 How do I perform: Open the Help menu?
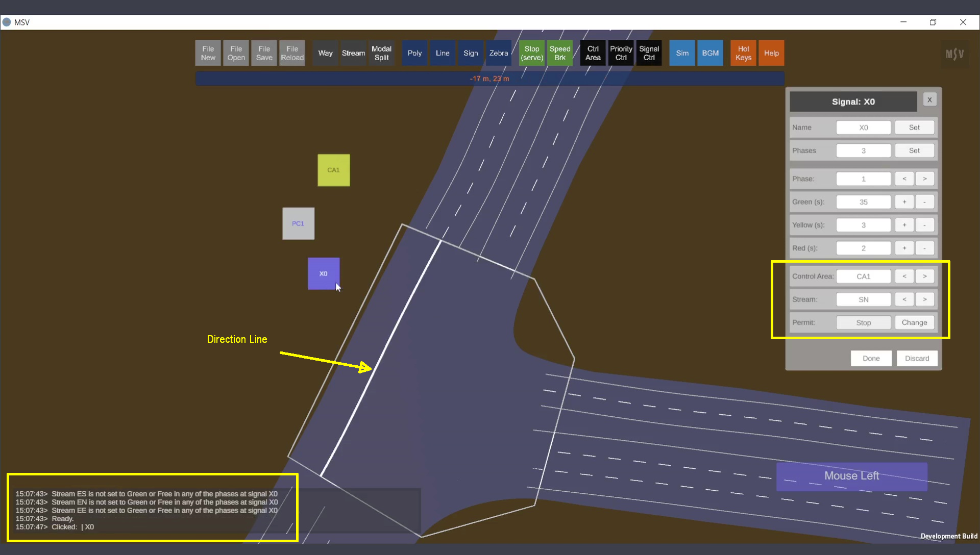click(771, 53)
